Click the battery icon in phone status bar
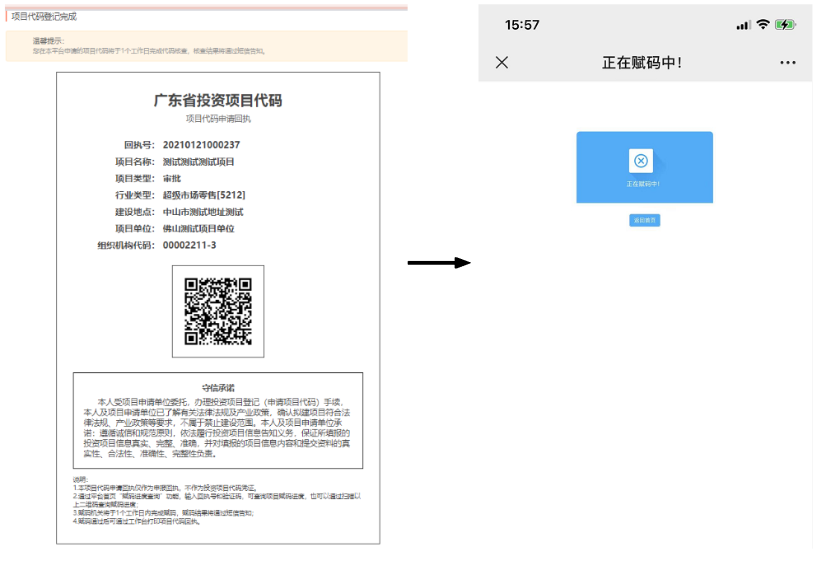823x563 pixels. [785, 25]
